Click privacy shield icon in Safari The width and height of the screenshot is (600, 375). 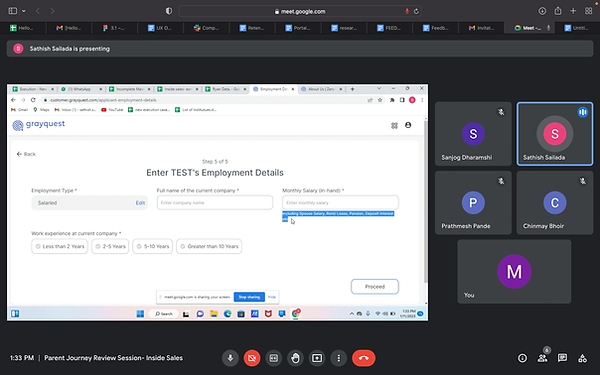pyautogui.click(x=169, y=11)
